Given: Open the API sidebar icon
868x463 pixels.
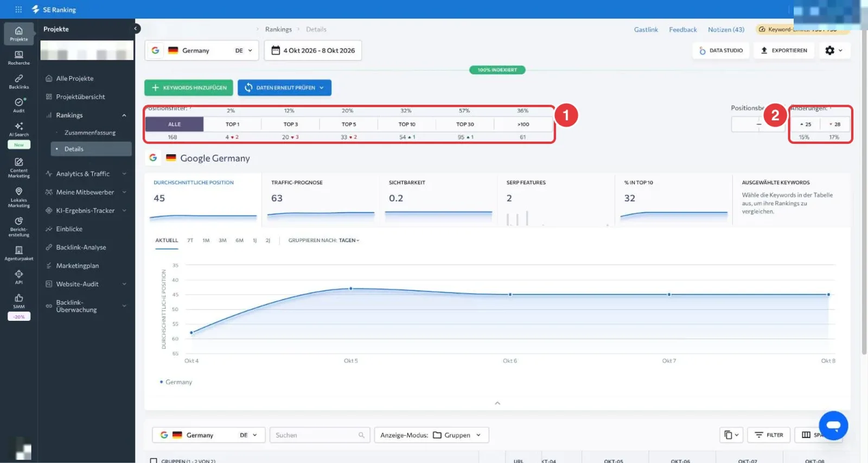Looking at the screenshot, I should (18, 277).
